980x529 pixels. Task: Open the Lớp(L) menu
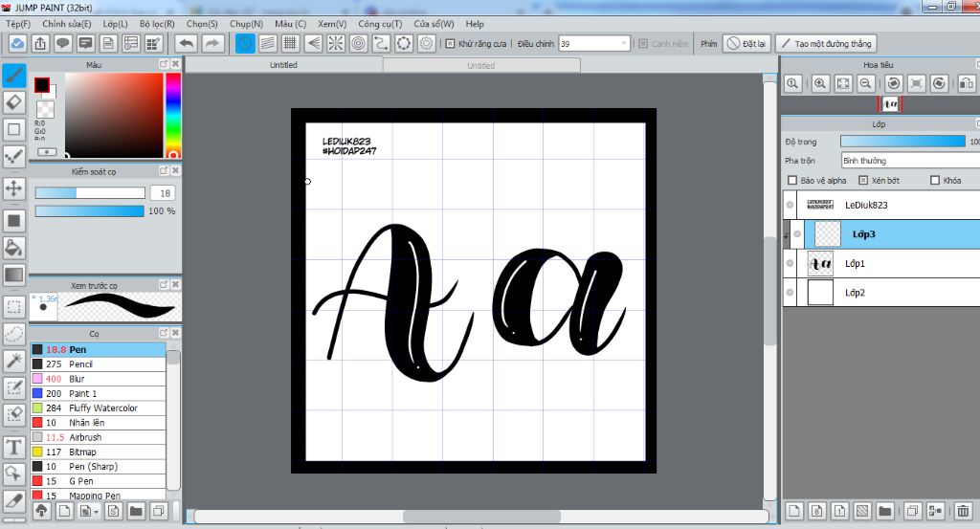pyautogui.click(x=115, y=24)
